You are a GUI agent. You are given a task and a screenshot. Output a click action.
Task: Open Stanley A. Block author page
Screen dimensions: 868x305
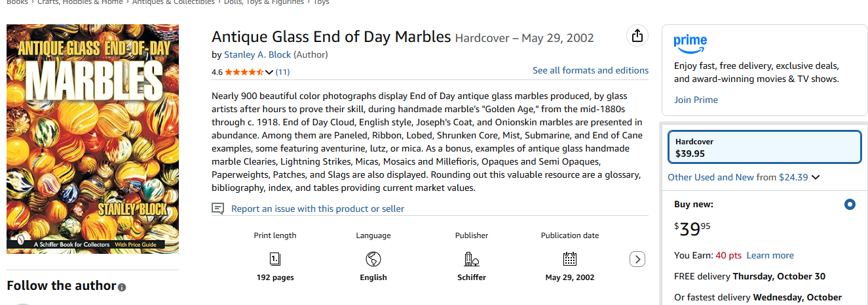[257, 54]
